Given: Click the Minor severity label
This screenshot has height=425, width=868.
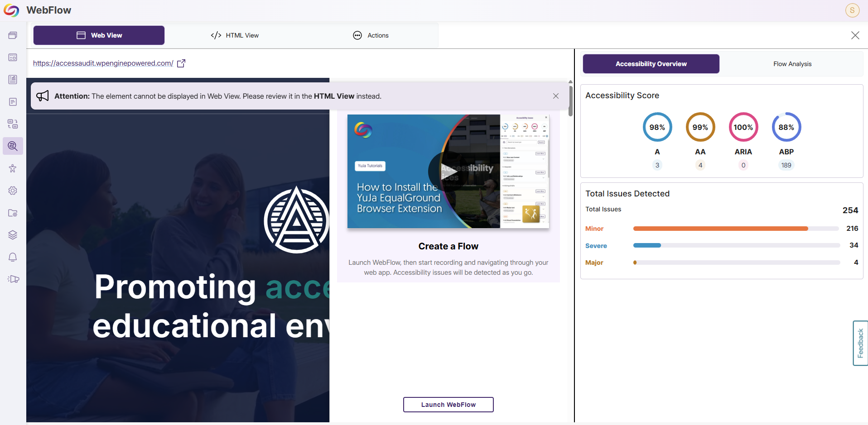Looking at the screenshot, I should point(594,229).
